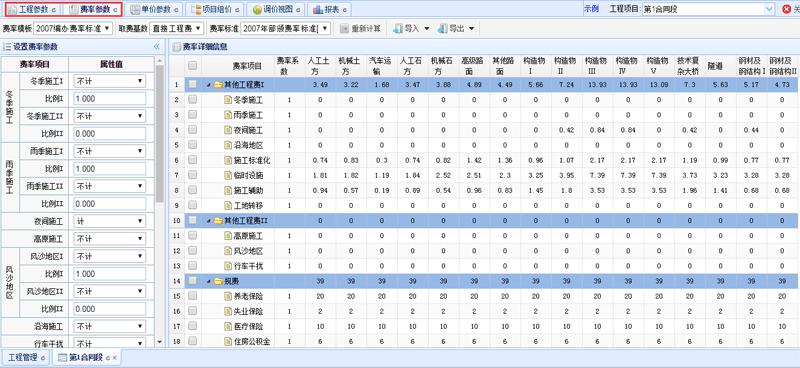Switch to the 工程管理 bottom tab
Viewport: 800px width, 368px height.
pos(26,357)
